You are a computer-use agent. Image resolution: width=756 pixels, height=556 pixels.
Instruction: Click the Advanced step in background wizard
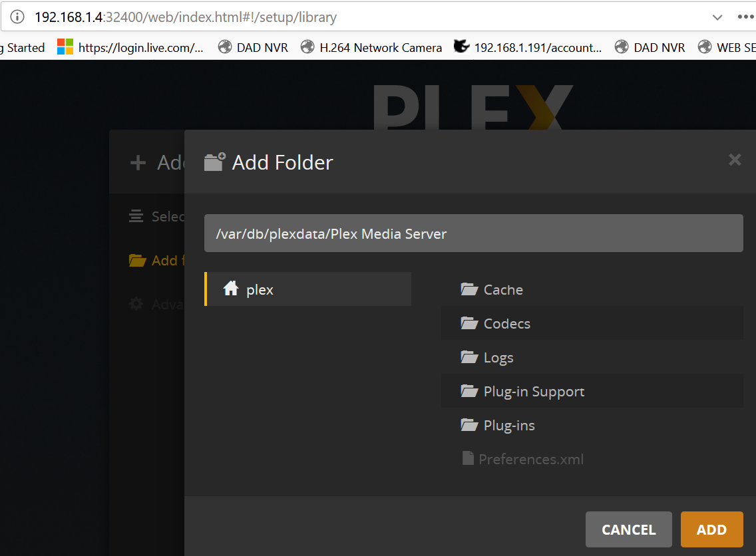(x=156, y=304)
